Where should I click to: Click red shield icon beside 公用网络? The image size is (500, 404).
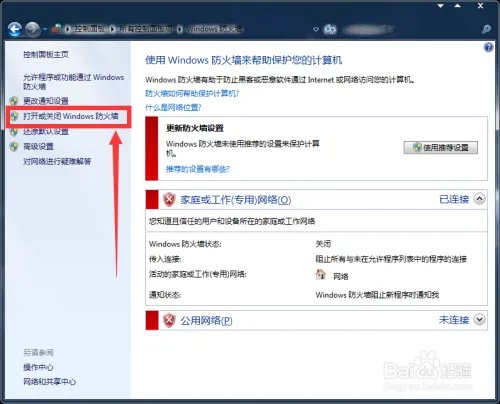pyautogui.click(x=169, y=320)
